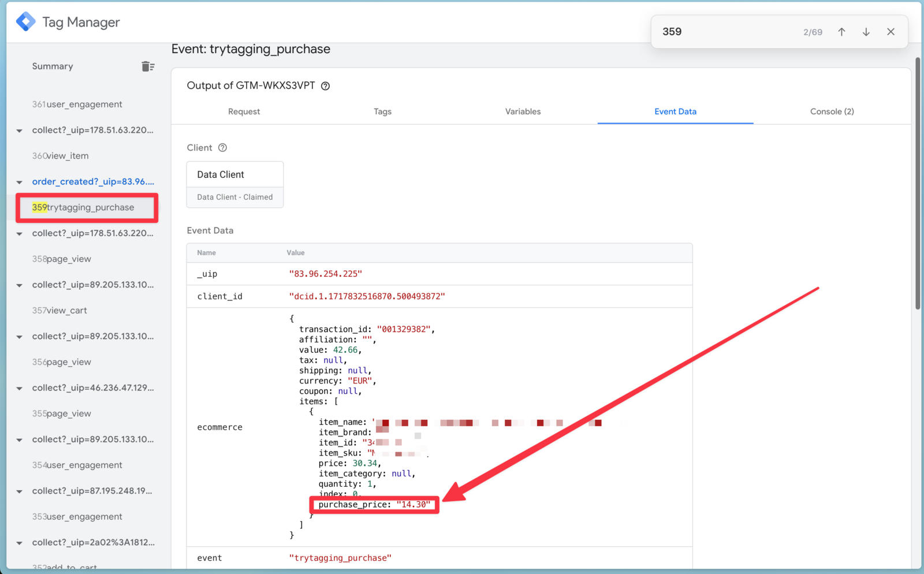
Task: Go to previous search match with up arrow
Action: click(841, 32)
